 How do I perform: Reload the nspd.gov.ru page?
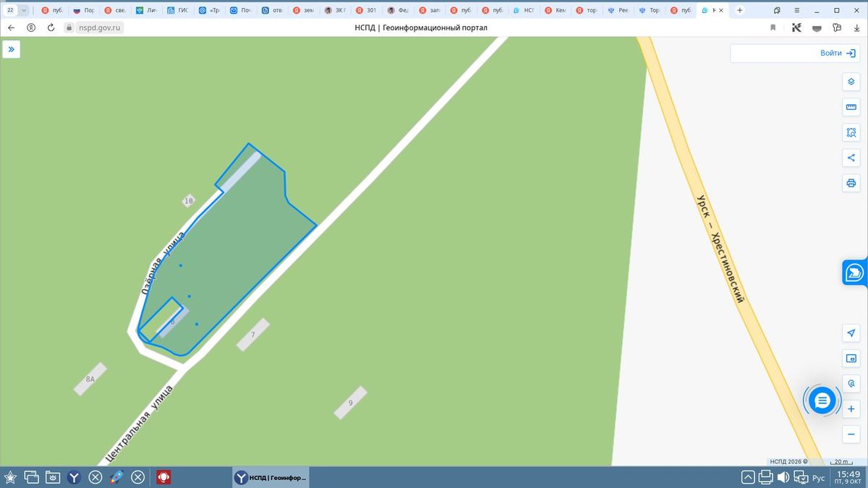[51, 27]
